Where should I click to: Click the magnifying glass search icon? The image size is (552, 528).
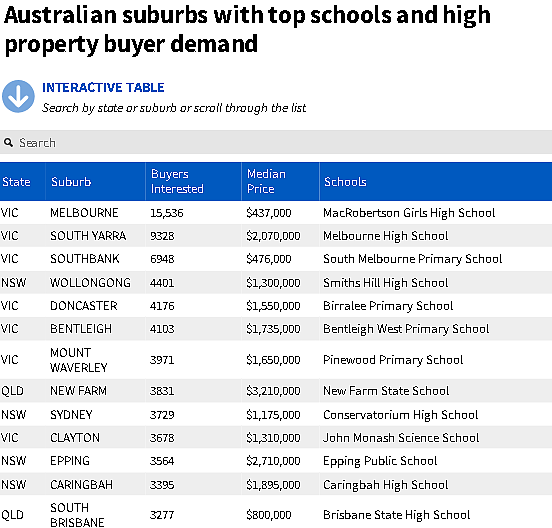pyautogui.click(x=8, y=143)
